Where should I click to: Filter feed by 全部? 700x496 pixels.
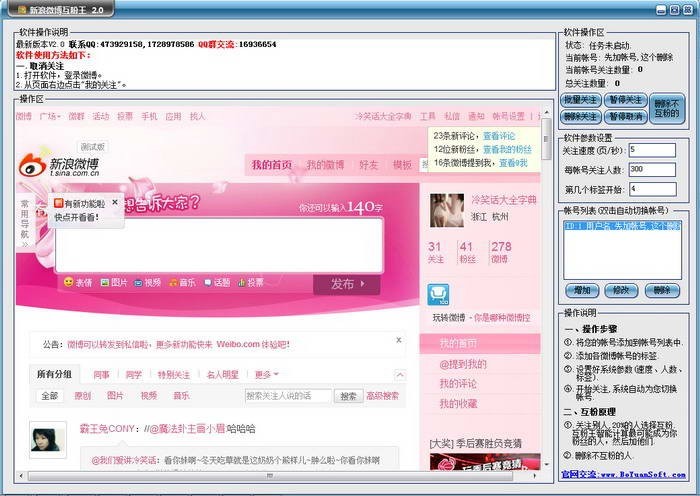[50, 396]
